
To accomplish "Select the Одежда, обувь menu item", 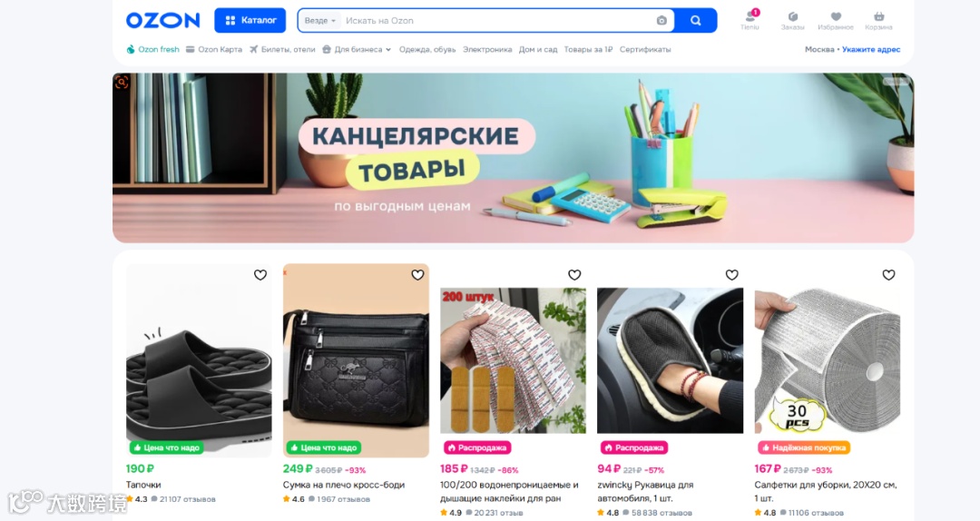I will [x=427, y=49].
